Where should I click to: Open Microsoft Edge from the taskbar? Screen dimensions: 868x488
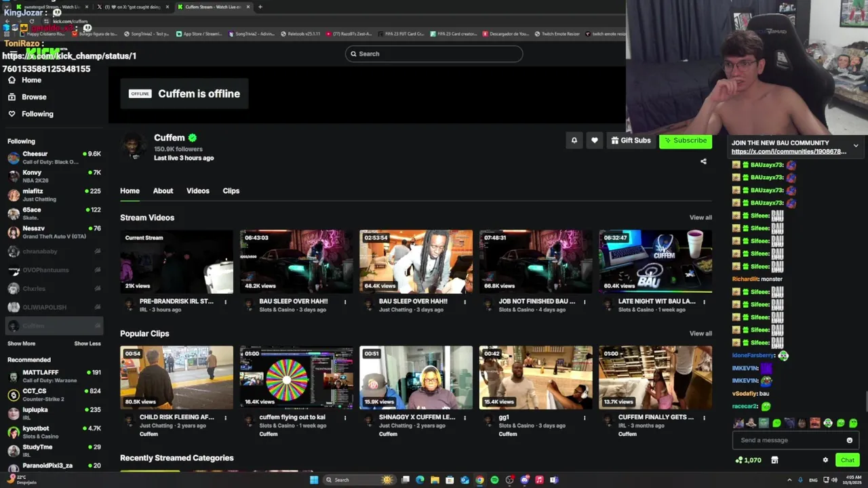pos(420,480)
